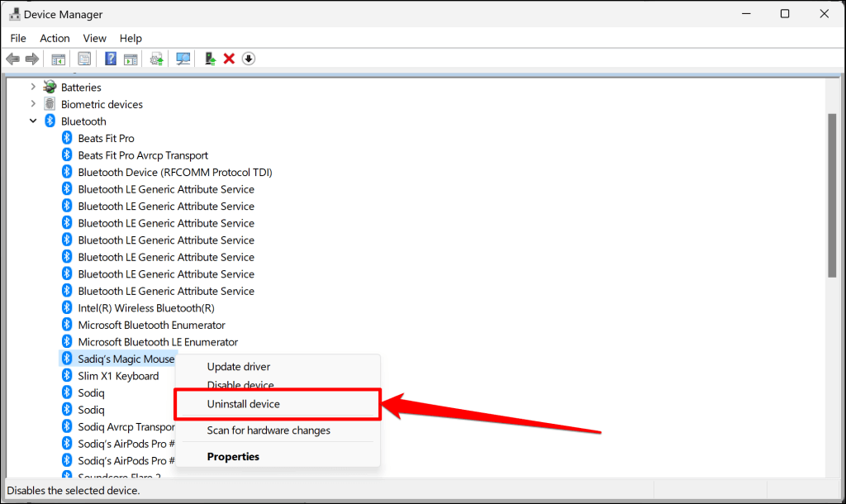Toggle the show/hide console tree icon

click(59, 59)
